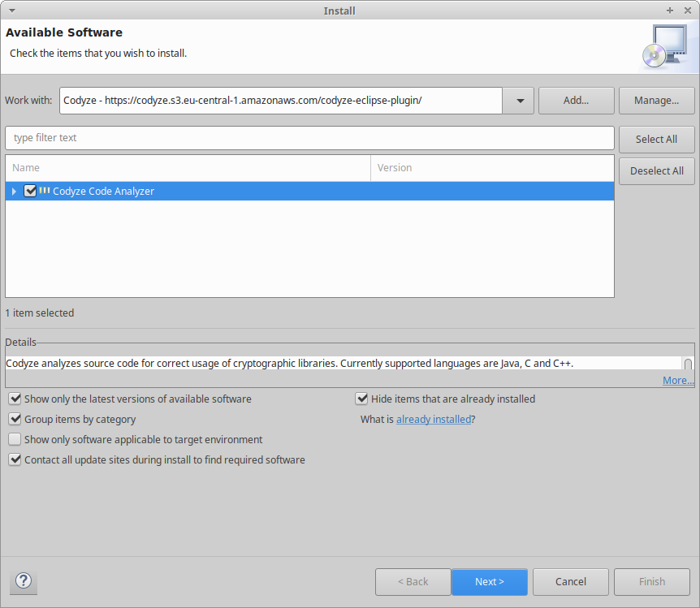Open the window menu arrow in title bar
Viewport: 700px width, 608px height.
(x=9, y=11)
